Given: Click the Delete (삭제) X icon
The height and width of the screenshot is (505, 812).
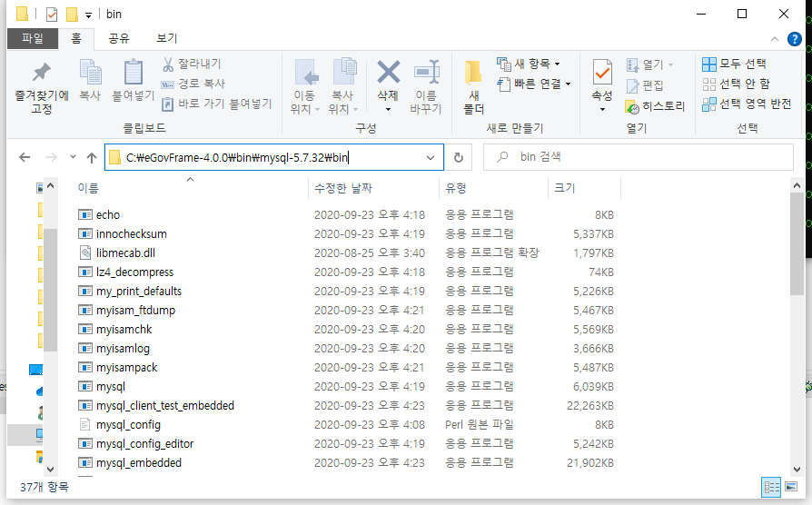Looking at the screenshot, I should [x=388, y=72].
